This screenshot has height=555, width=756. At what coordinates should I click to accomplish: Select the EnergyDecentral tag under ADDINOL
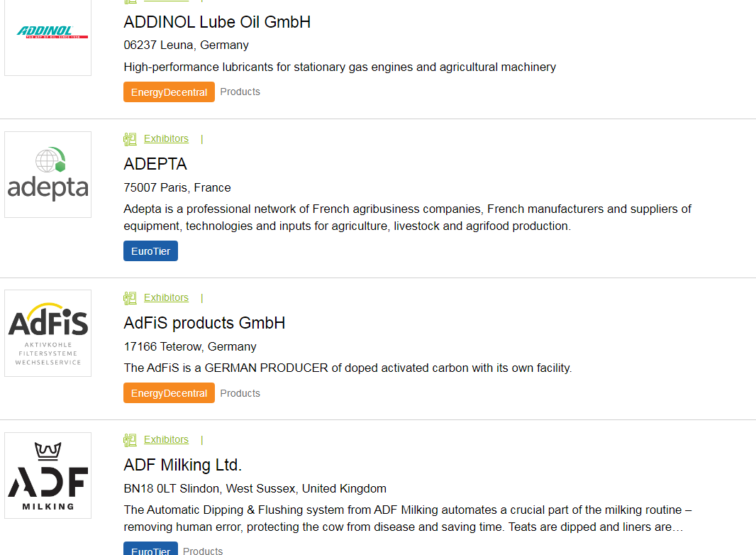point(169,92)
